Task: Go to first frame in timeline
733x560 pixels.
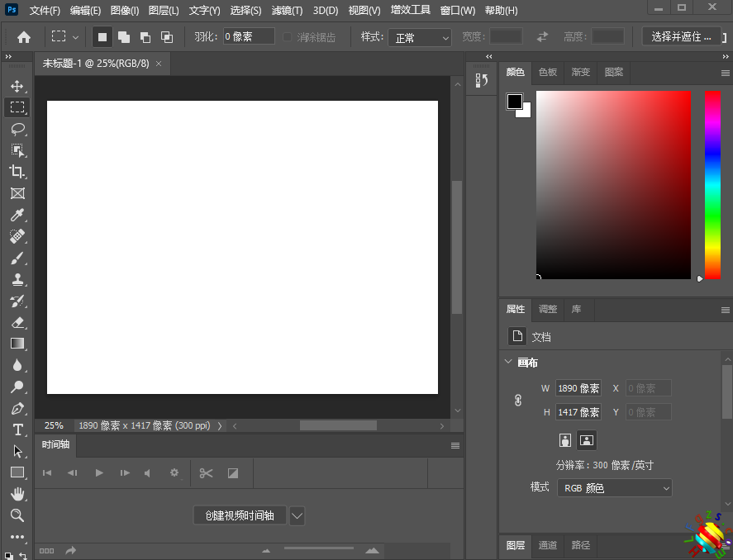Action: (x=47, y=473)
